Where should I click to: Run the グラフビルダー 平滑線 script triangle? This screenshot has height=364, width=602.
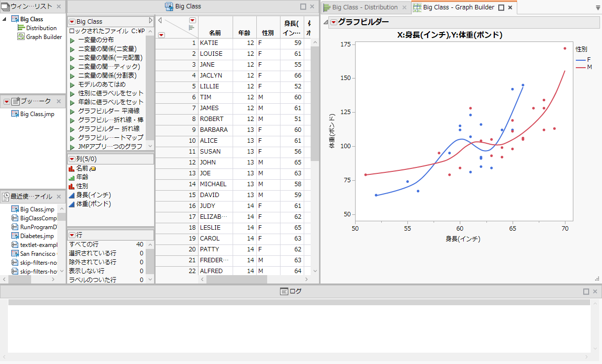72,111
